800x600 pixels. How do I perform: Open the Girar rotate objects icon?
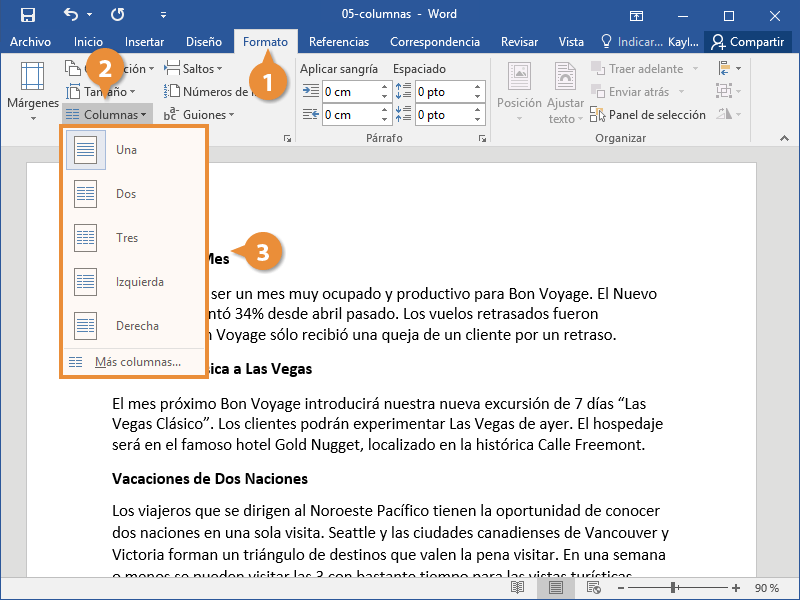(730, 114)
